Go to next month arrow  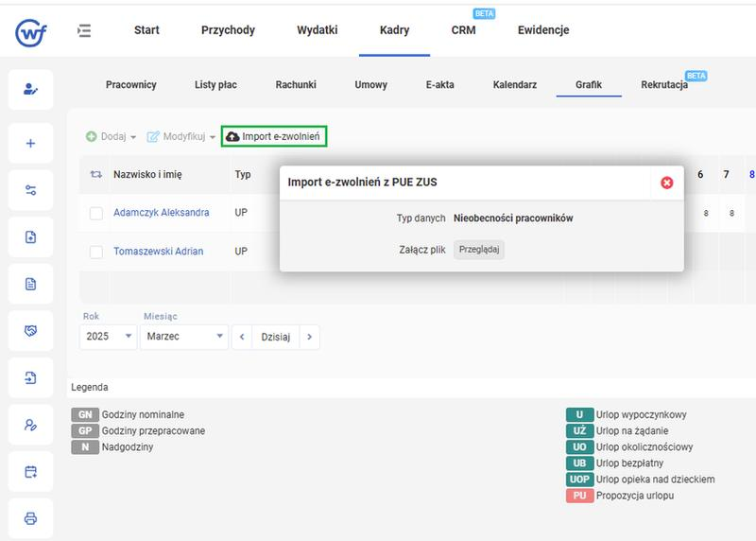(310, 337)
